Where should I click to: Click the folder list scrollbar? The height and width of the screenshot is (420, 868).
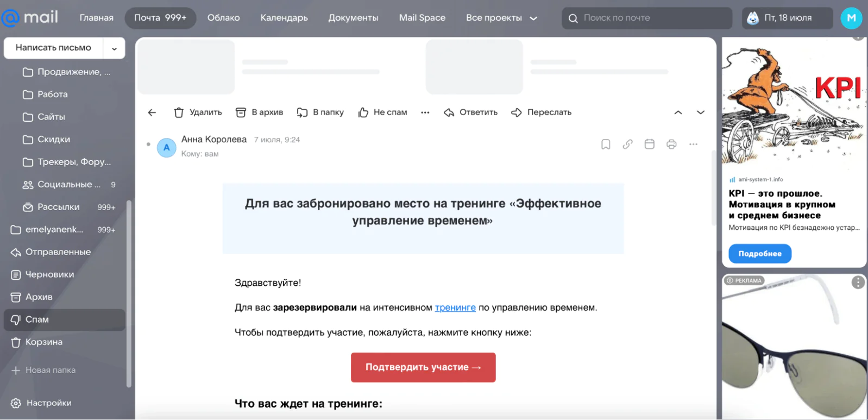point(129,293)
